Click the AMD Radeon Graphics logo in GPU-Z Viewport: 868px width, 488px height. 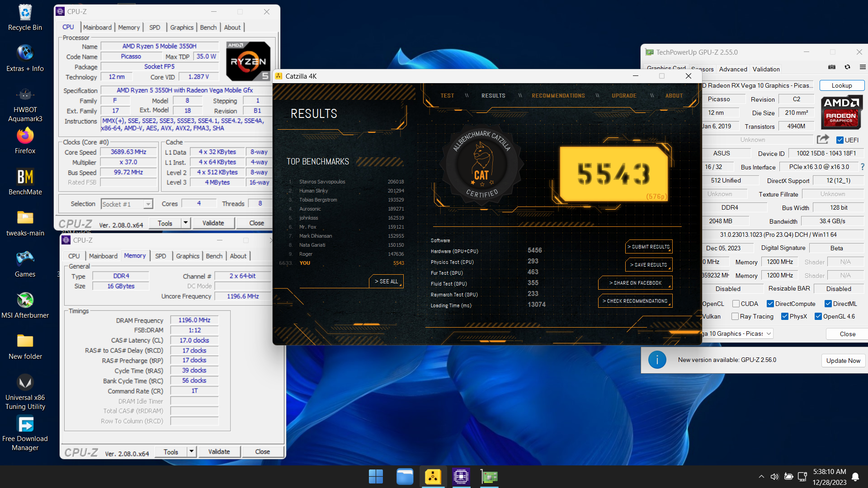tap(841, 112)
